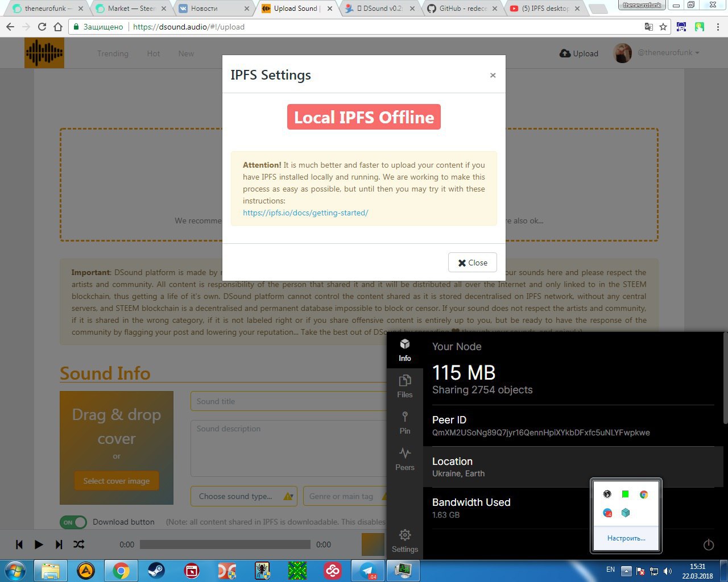Switch to the Новости VK tab
The height and width of the screenshot is (582, 728).
[212, 9]
